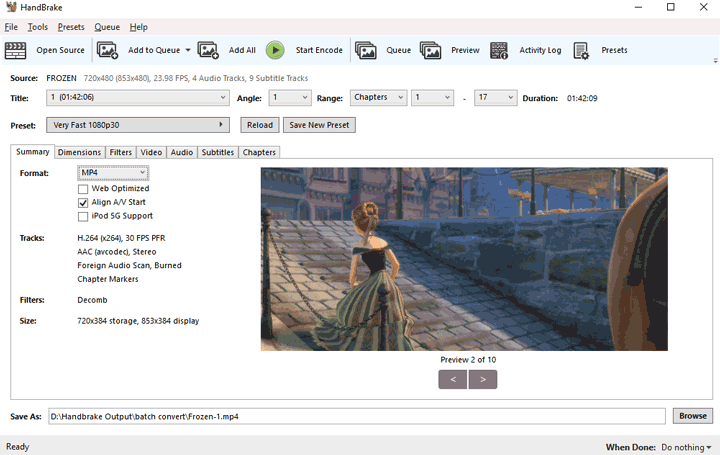The image size is (720, 455).
Task: Open the Tools menu
Action: [38, 27]
